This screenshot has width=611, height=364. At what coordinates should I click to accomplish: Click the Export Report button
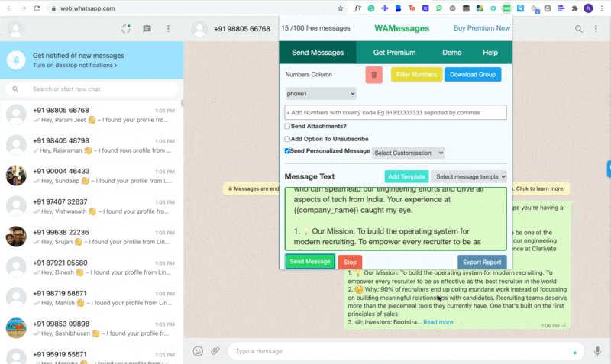point(482,263)
